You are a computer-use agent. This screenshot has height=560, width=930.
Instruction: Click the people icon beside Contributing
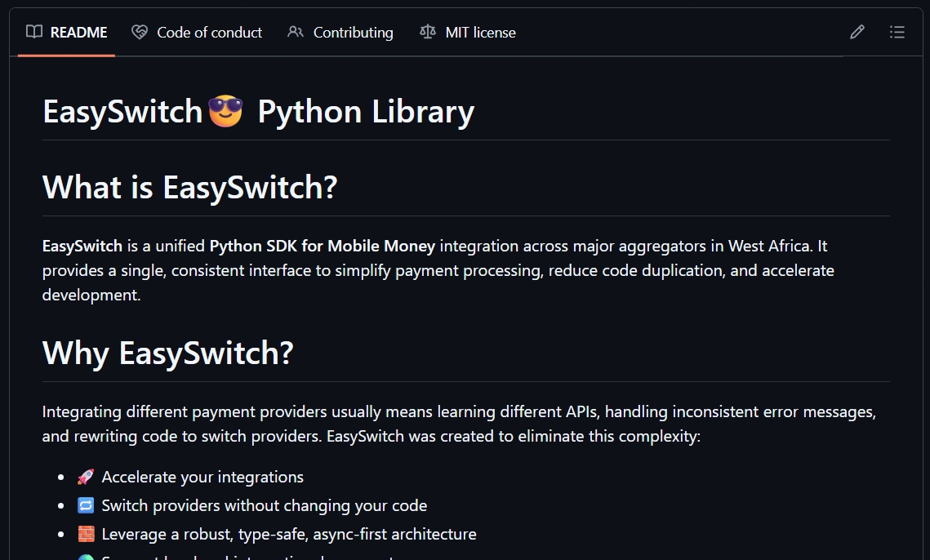[296, 32]
